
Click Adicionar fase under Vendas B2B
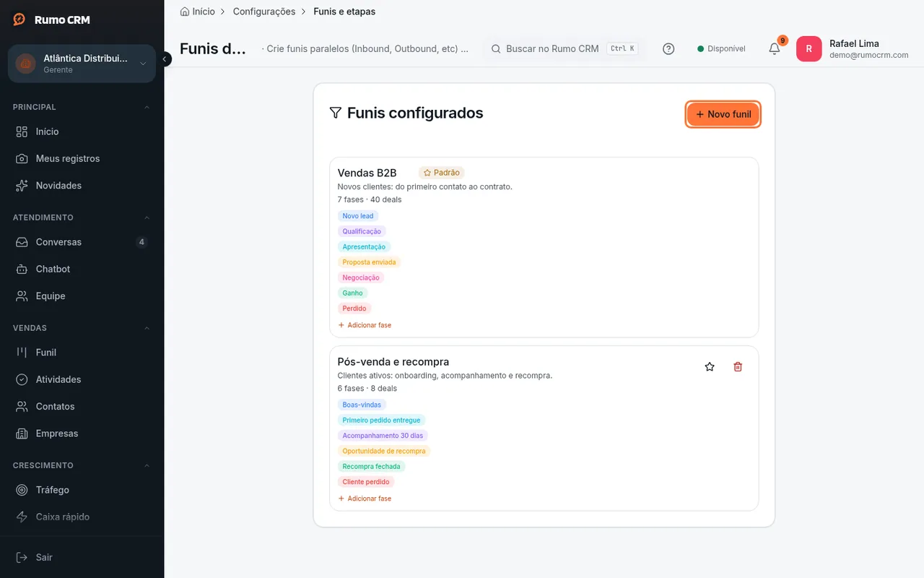pyautogui.click(x=365, y=325)
